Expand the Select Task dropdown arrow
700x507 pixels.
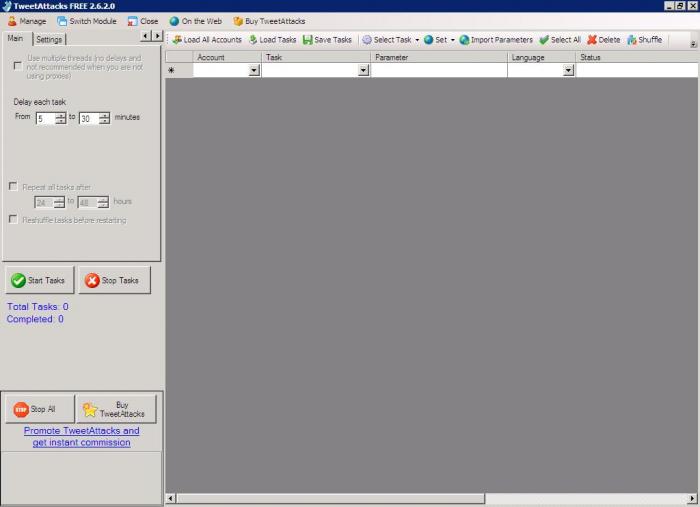(417, 40)
